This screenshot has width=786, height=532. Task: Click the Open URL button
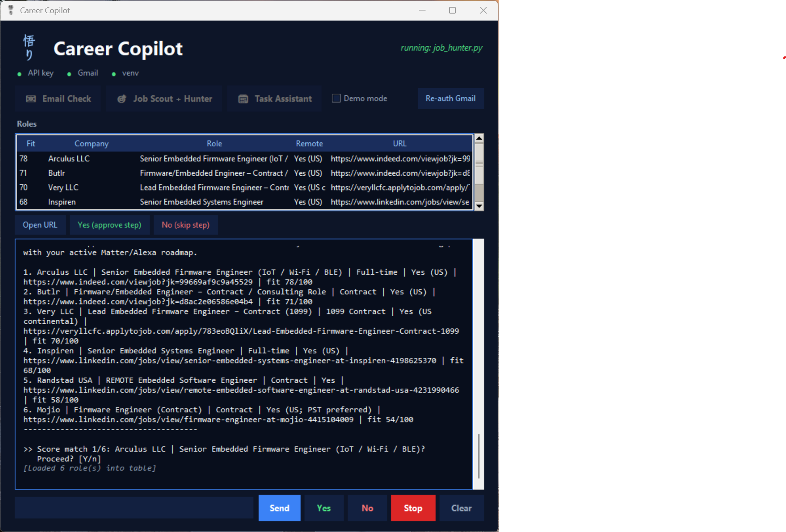[x=40, y=225]
